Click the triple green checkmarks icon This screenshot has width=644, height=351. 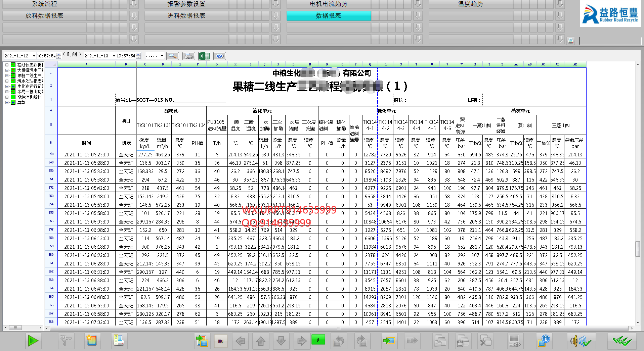(622, 341)
